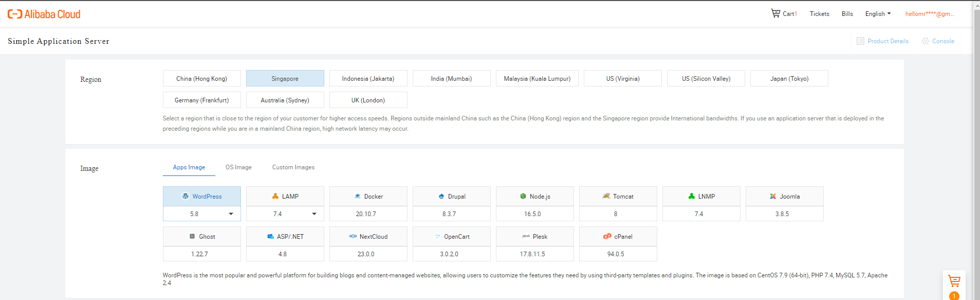Expand the English language dropdown

click(x=878, y=14)
